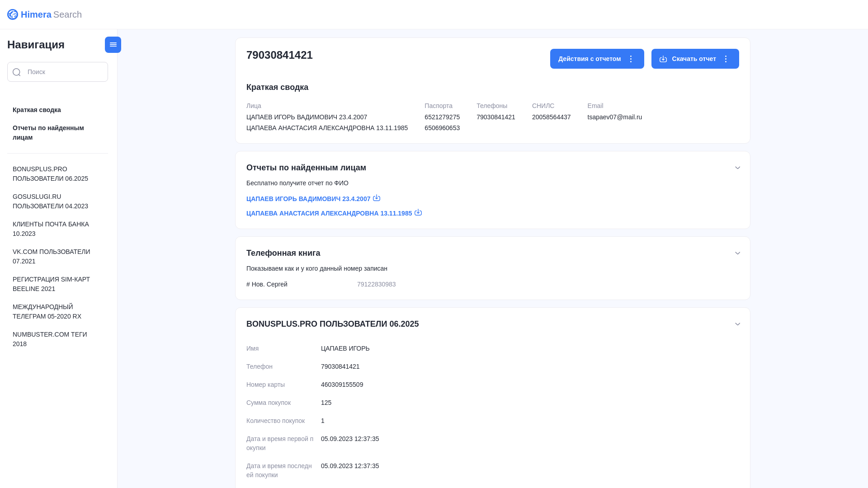The width and height of the screenshot is (868, 488).
Task: Click the Email column header
Action: (x=595, y=106)
